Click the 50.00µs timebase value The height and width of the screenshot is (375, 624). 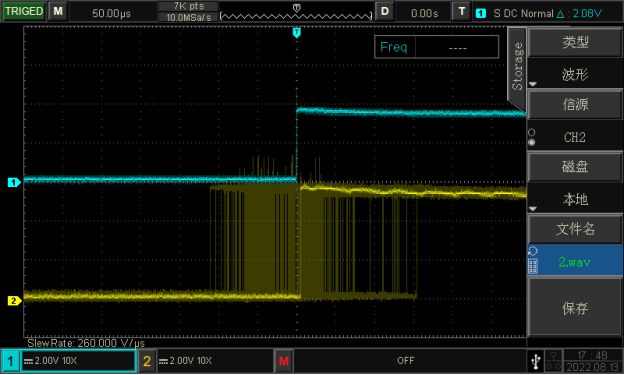(x=111, y=13)
